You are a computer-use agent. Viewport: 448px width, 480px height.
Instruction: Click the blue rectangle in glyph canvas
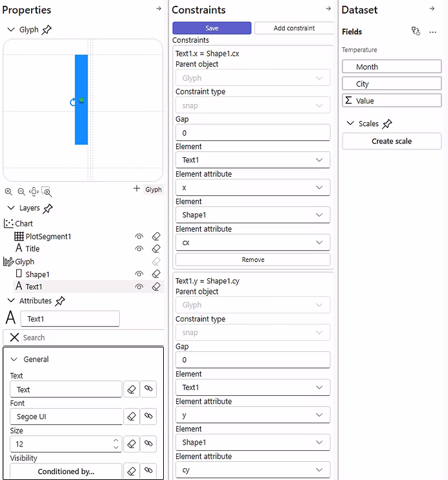pos(81,100)
